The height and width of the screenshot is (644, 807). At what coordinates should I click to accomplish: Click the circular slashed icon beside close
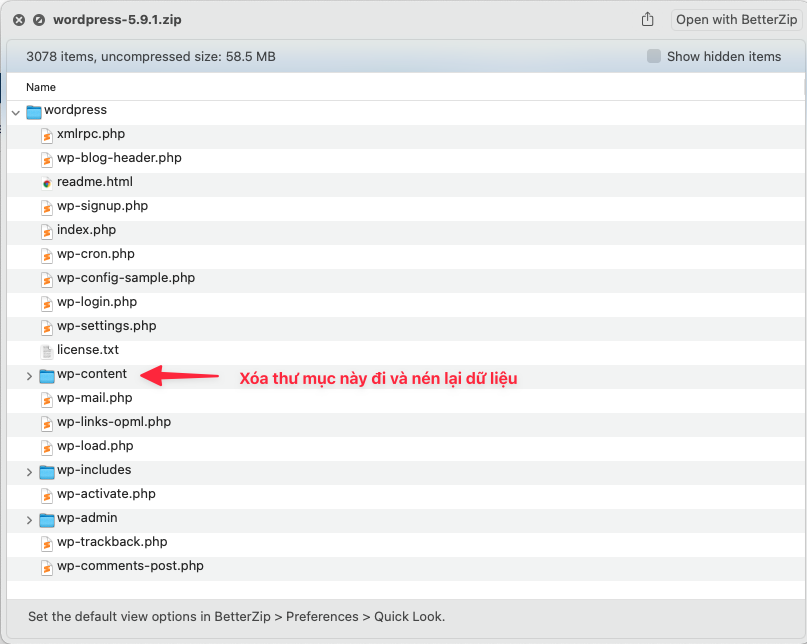[39, 20]
